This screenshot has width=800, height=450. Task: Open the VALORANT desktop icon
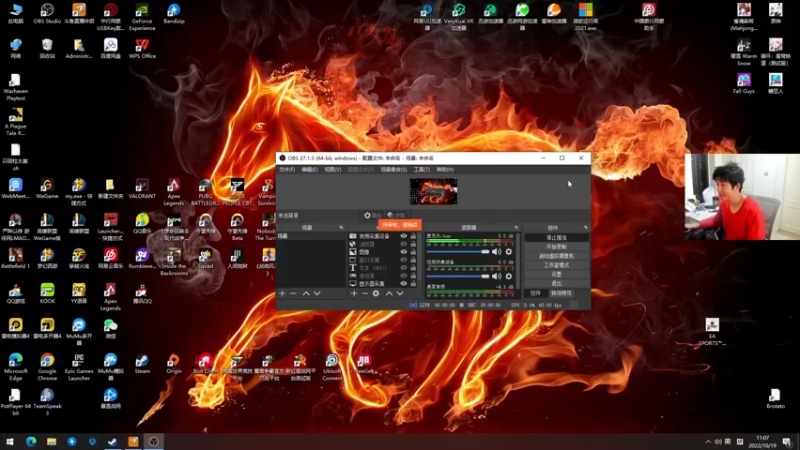pyautogui.click(x=142, y=189)
